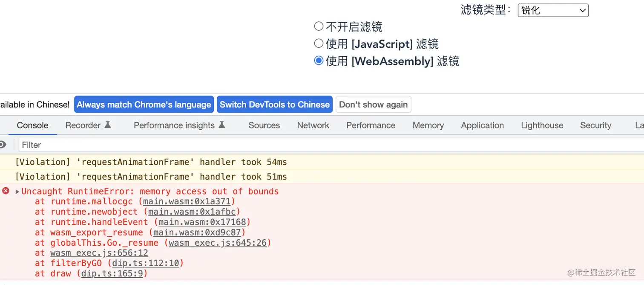Click Always match Chrome's language button

coord(144,105)
